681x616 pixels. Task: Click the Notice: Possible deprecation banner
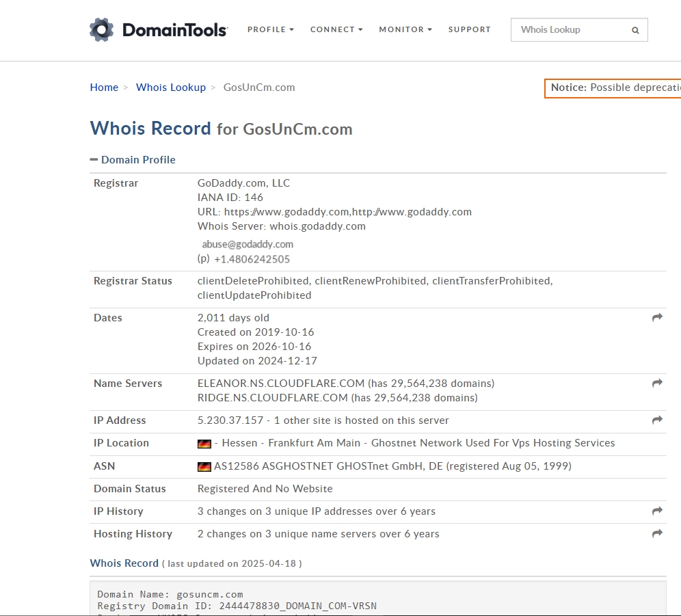(x=613, y=88)
